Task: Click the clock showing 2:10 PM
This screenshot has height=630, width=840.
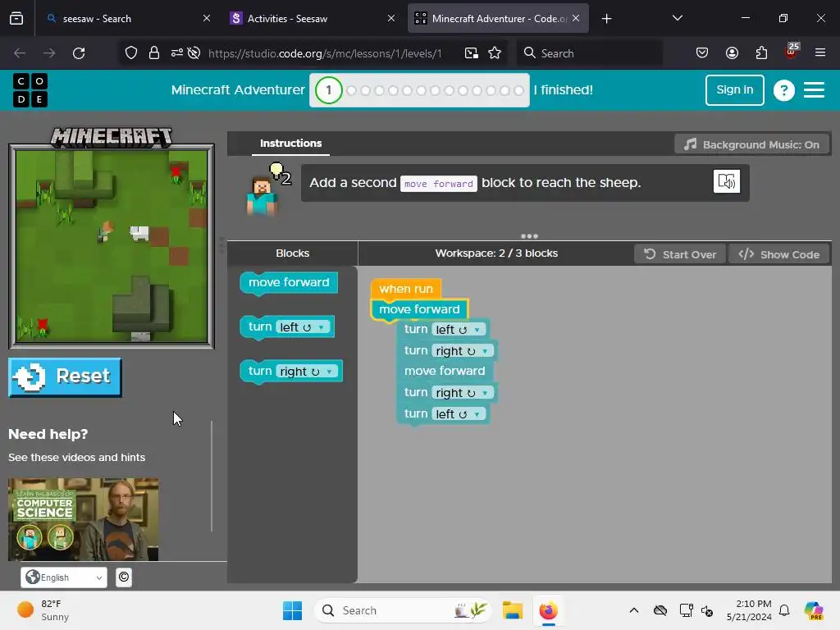Action: click(749, 610)
